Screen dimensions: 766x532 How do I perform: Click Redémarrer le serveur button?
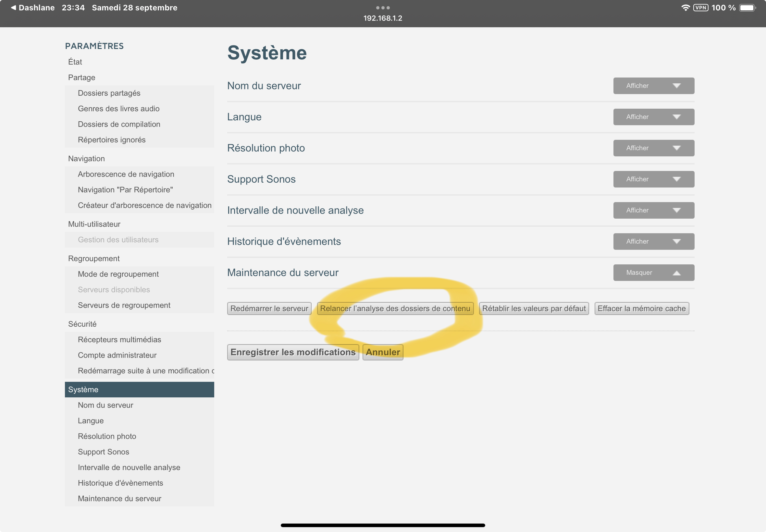click(x=269, y=308)
